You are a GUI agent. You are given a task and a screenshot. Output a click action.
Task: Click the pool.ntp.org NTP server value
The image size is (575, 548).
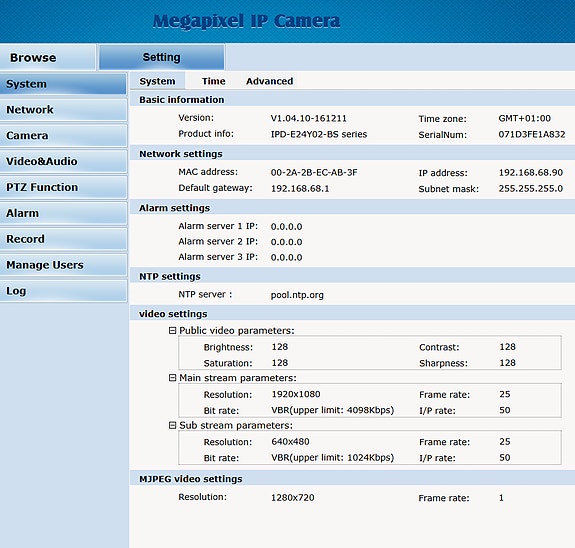coord(297,295)
